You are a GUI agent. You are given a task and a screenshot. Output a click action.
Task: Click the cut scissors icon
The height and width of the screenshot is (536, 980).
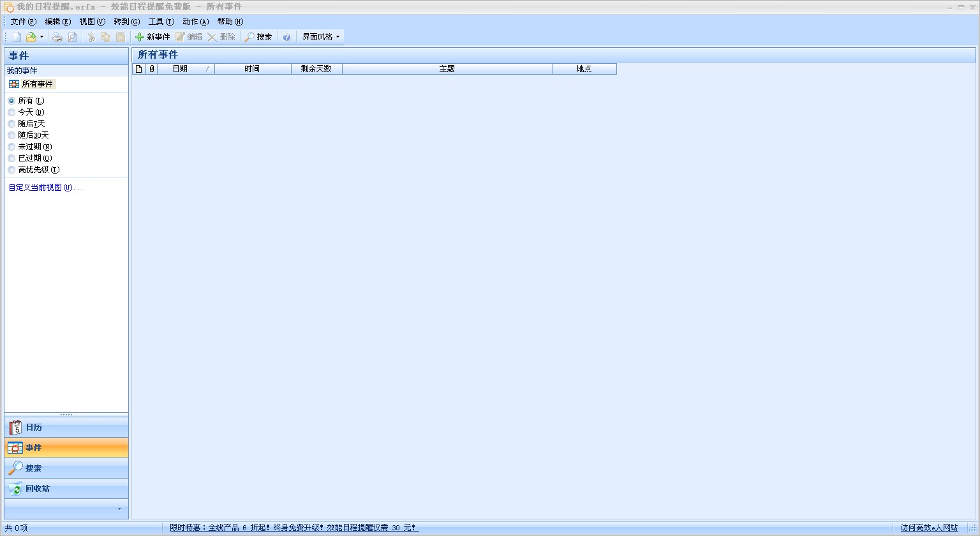point(91,37)
